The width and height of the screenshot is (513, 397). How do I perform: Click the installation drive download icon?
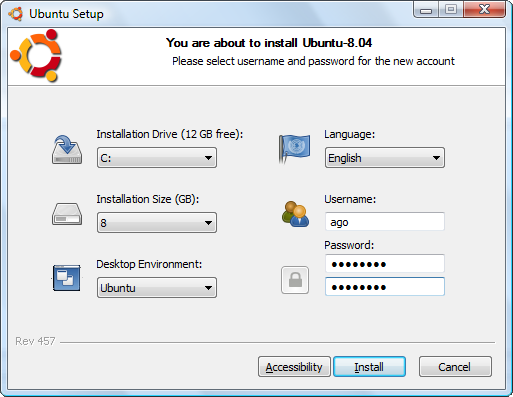(67, 149)
